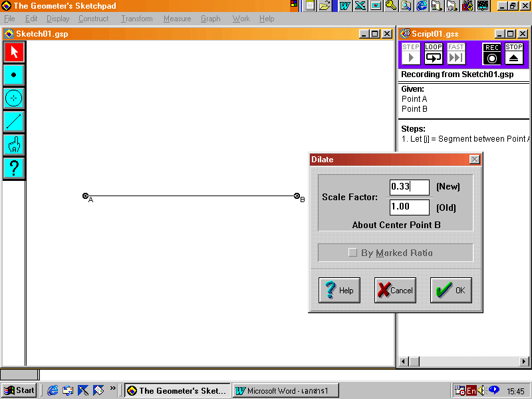Select the Compass circle tool
Screen dimensions: 532x399
[x=14, y=98]
